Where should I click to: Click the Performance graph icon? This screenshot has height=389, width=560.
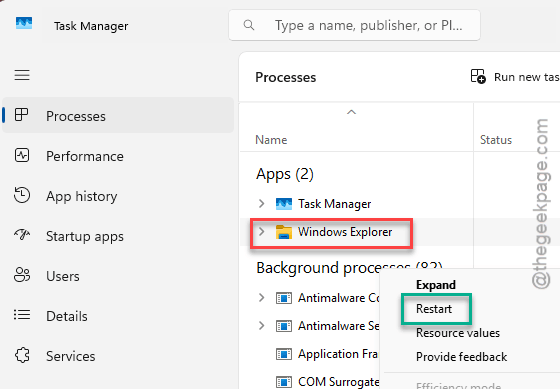[22, 155]
